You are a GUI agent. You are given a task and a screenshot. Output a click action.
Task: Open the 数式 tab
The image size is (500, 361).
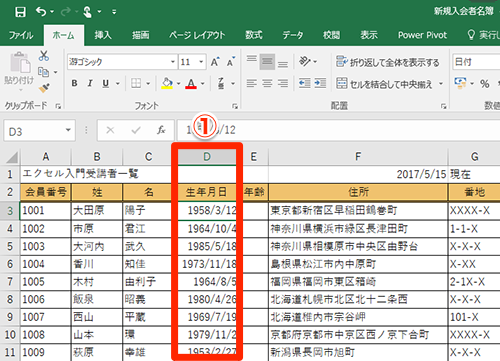coord(254,35)
